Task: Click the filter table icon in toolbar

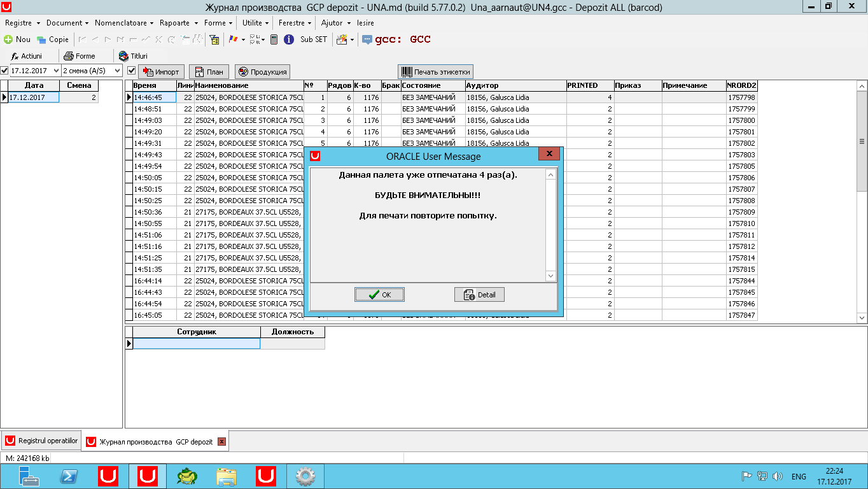Action: point(214,39)
